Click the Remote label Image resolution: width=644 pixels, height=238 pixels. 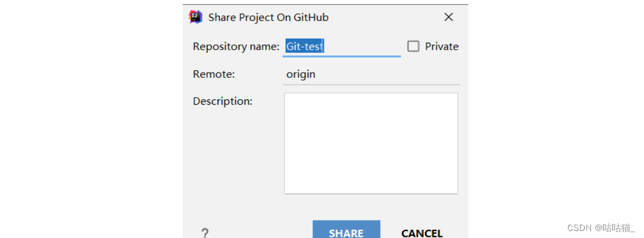[214, 74]
